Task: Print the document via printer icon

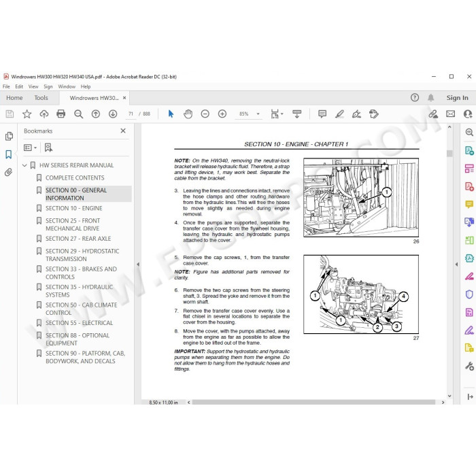Action: click(61, 114)
